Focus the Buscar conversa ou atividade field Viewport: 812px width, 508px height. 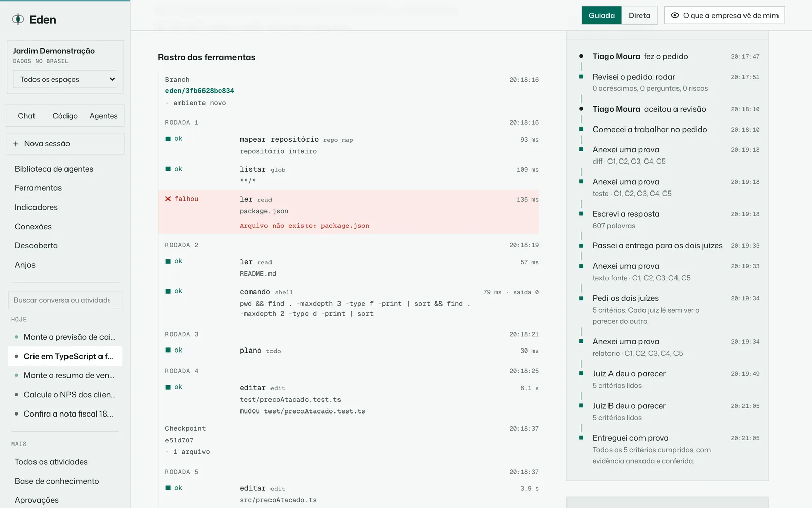[x=65, y=300]
